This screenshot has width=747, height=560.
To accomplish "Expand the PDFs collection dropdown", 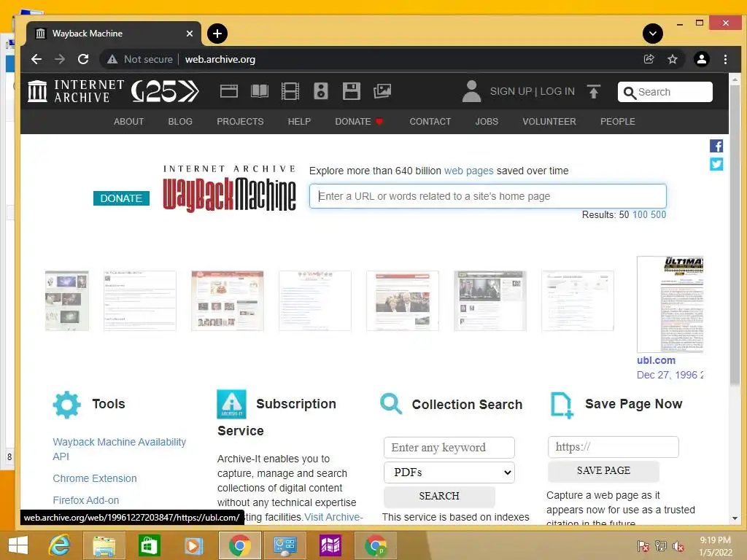I will pos(449,472).
